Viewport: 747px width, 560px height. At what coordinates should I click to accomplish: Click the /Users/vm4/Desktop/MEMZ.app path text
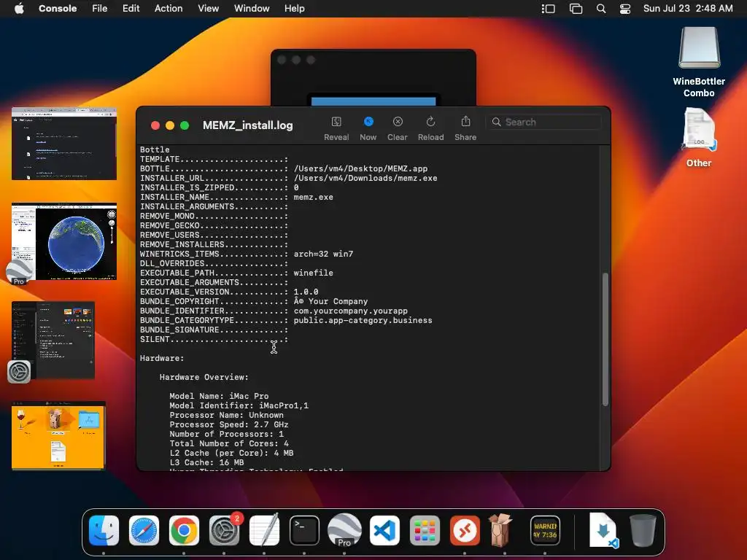pos(360,168)
